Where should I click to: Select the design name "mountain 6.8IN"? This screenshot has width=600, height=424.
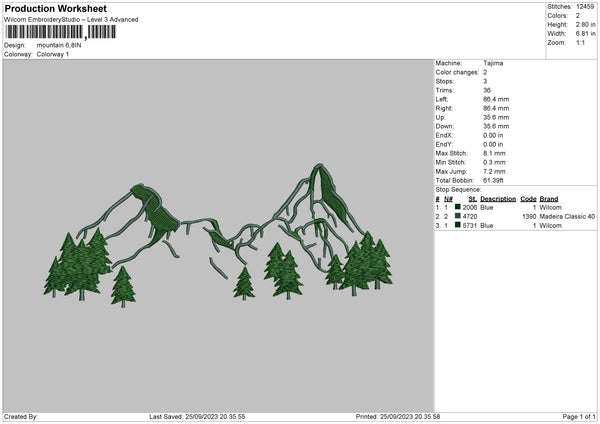[x=59, y=45]
